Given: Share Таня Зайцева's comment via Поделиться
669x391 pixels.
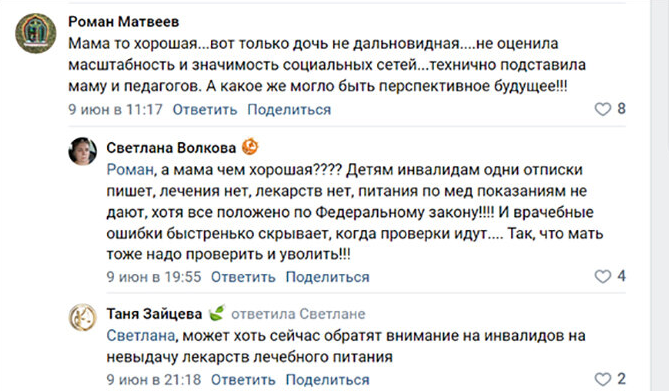Looking at the screenshot, I should [328, 379].
